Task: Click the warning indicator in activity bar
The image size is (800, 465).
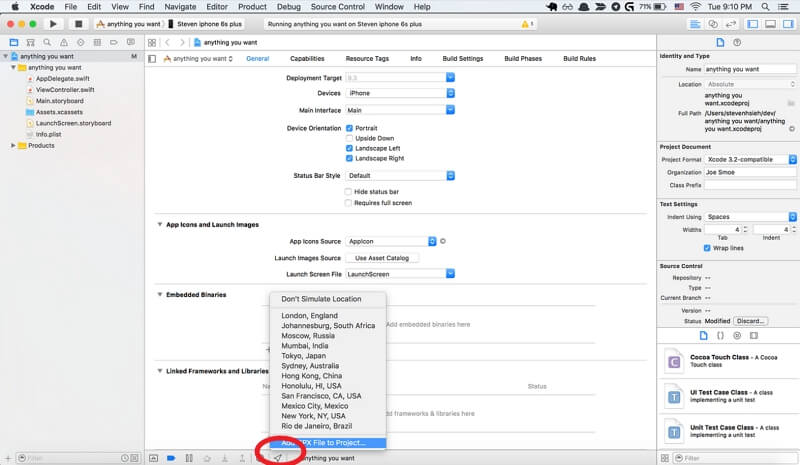Action: tap(527, 24)
